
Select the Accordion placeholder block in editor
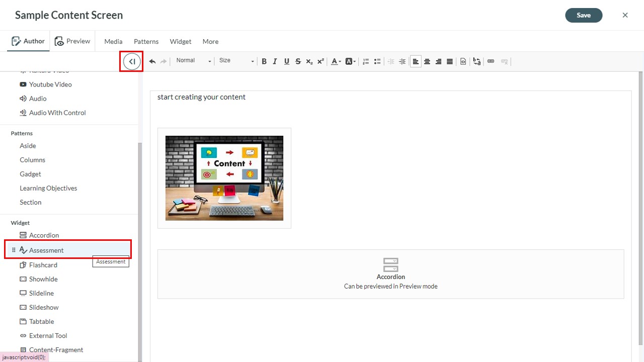(390, 274)
